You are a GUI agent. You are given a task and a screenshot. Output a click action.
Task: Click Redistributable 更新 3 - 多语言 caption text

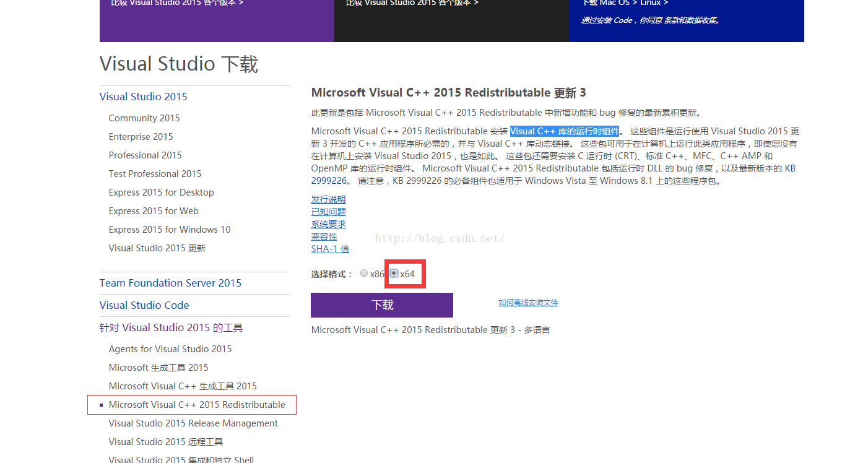click(x=430, y=330)
